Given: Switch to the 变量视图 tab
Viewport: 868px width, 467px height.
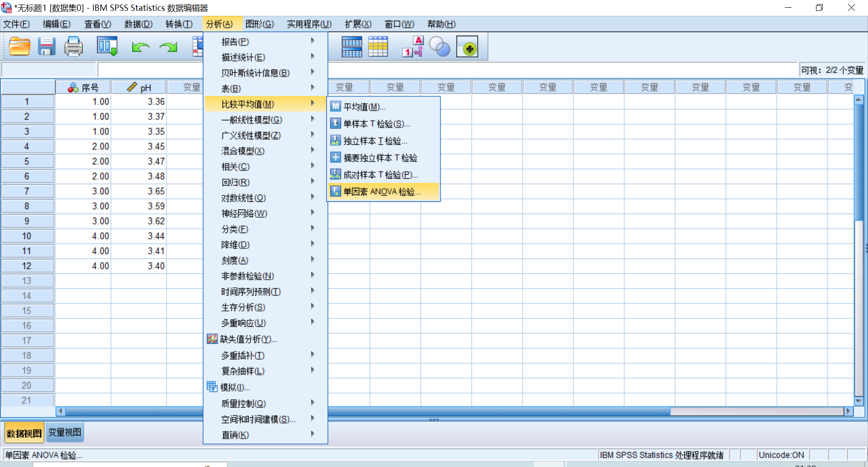Looking at the screenshot, I should click(65, 433).
